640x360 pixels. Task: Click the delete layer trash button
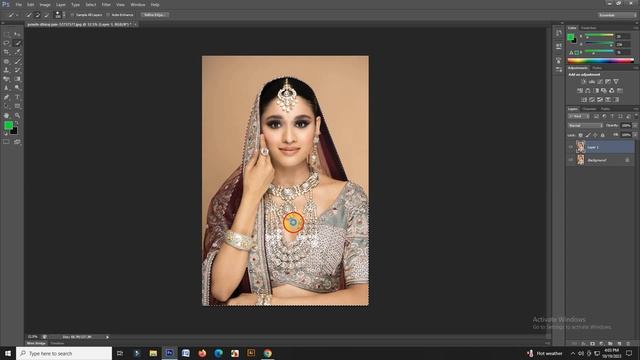tap(629, 344)
